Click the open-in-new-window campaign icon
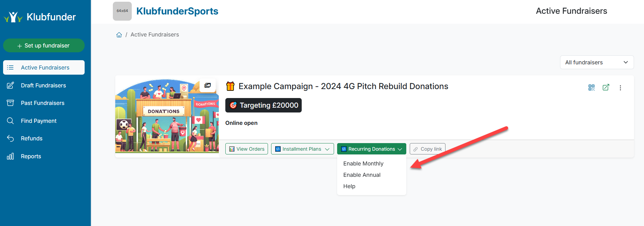 606,87
